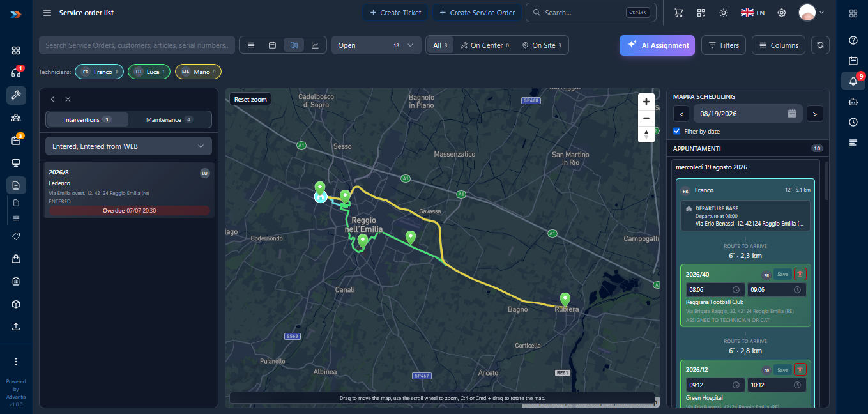Open the support headset icon with badge 1
Viewport: 868px width, 414px height.
16,73
